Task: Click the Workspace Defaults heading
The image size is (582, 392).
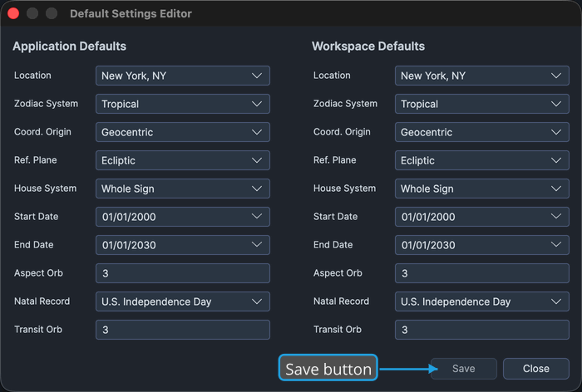Action: pyautogui.click(x=368, y=46)
